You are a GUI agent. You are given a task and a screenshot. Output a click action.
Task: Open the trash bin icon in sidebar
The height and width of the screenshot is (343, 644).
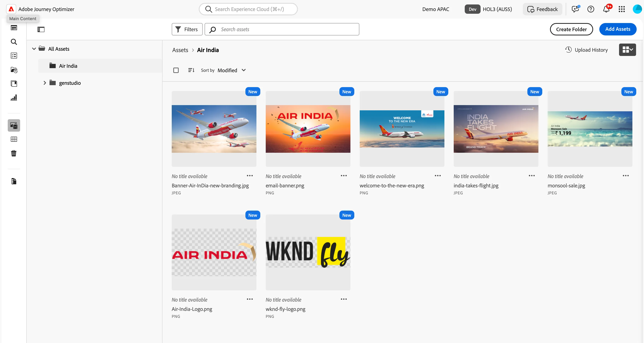14,153
